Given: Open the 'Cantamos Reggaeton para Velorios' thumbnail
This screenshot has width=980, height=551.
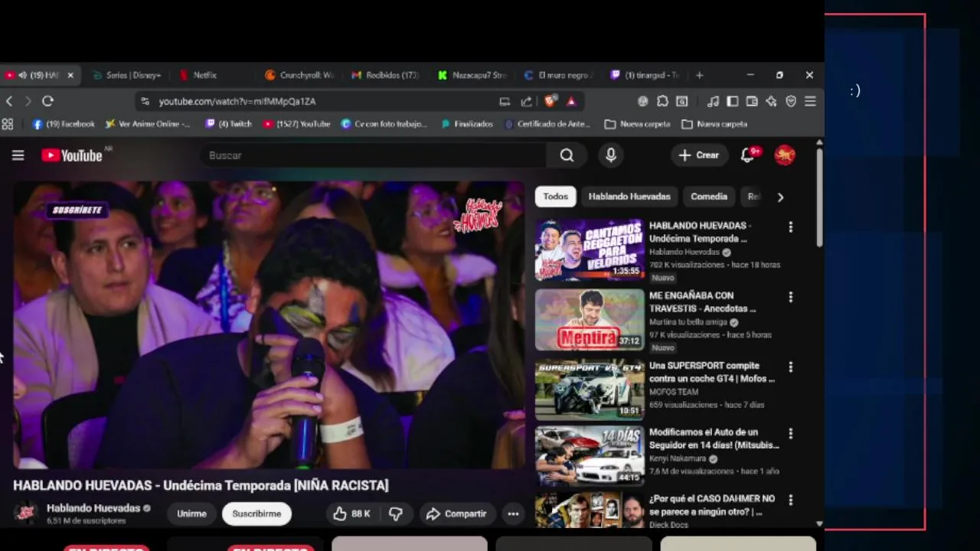Looking at the screenshot, I should (x=590, y=249).
